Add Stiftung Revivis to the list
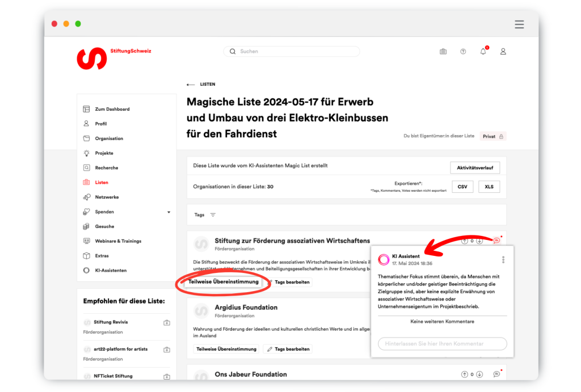Image resolution: width=581 pixels, height=392 pixels. (167, 323)
